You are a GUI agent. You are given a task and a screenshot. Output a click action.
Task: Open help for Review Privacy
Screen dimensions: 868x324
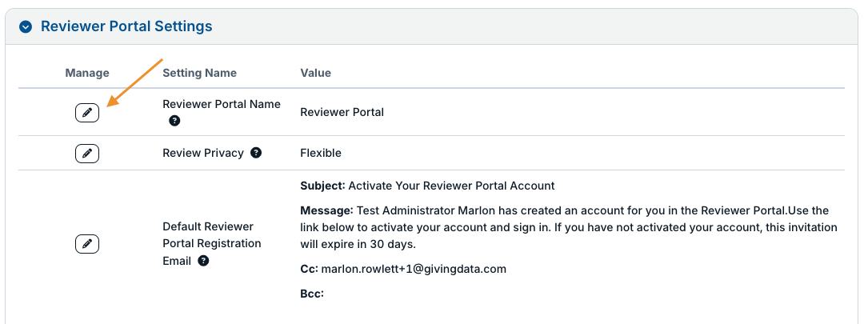coord(256,153)
